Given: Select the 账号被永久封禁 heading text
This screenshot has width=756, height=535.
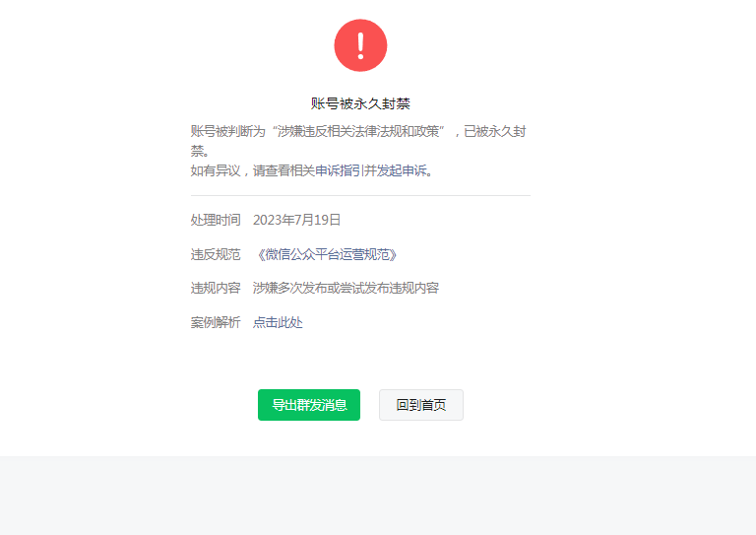Looking at the screenshot, I should pyautogui.click(x=360, y=103).
